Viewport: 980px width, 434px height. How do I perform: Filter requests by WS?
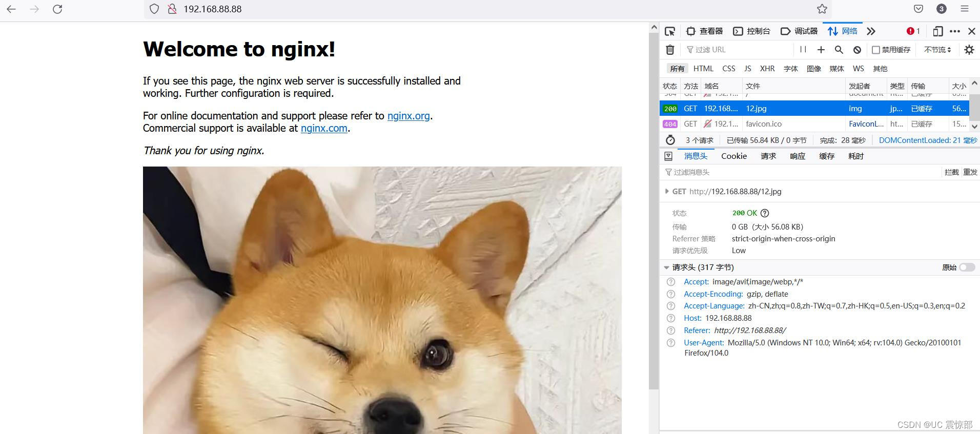click(859, 69)
